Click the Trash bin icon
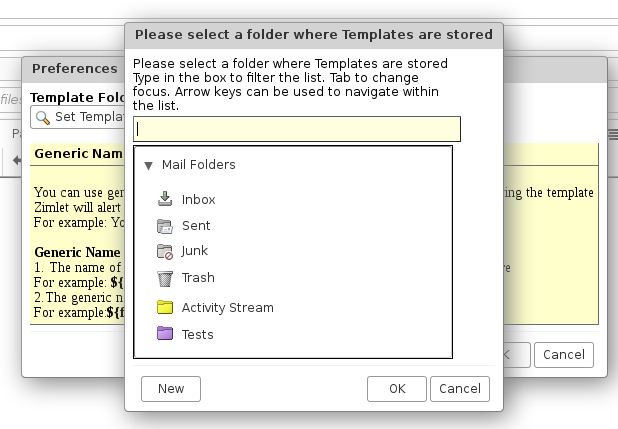 point(166,278)
